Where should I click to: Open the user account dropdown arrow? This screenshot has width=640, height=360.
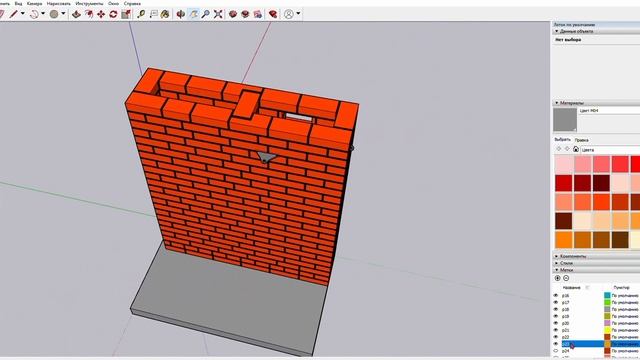click(298, 14)
